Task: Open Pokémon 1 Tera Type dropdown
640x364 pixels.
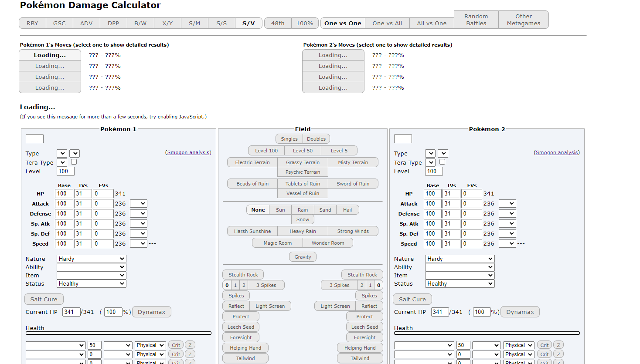Action: (61, 162)
